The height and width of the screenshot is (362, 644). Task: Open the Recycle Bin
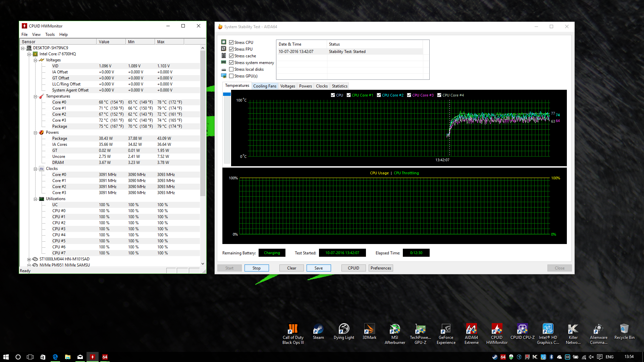pos(624,332)
